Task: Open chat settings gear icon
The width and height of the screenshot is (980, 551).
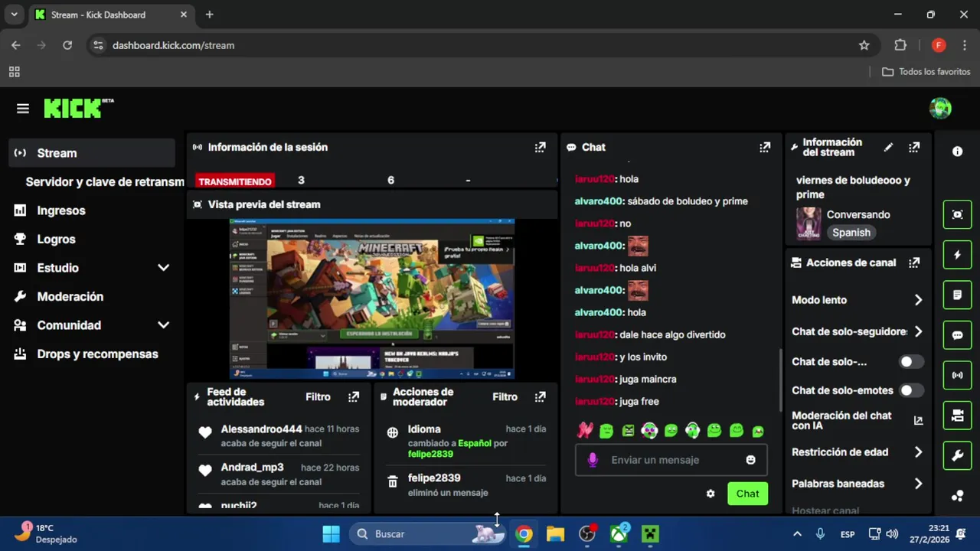Action: pyautogui.click(x=710, y=494)
